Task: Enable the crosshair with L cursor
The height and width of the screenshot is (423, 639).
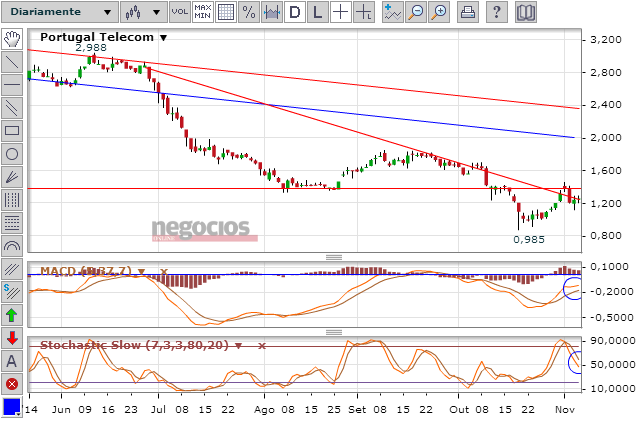Action: (x=364, y=12)
